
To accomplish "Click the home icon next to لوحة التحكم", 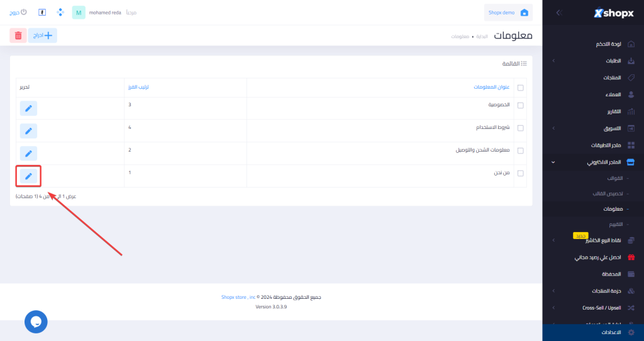I will [631, 45].
